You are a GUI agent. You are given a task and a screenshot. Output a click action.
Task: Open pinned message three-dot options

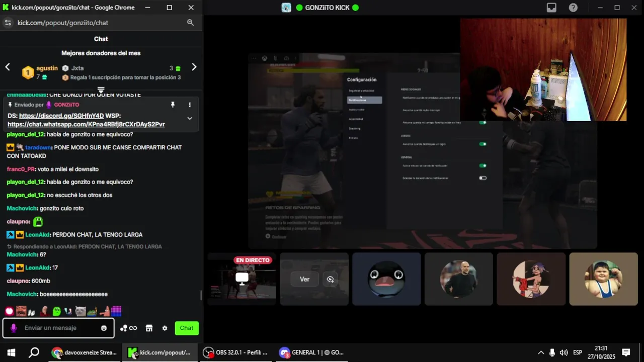pyautogui.click(x=190, y=105)
